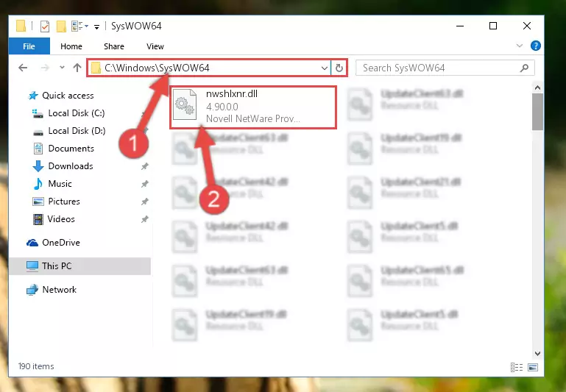Close the SysWOW64 window

click(527, 26)
